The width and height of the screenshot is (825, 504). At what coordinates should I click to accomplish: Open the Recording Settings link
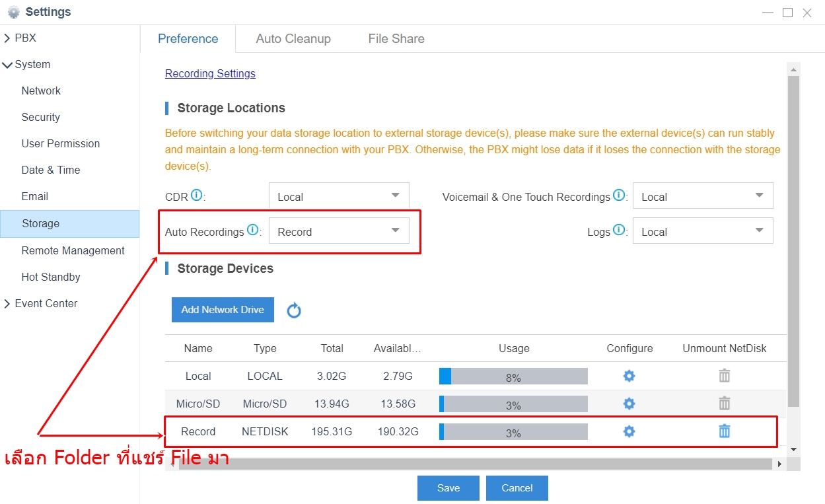(x=210, y=74)
